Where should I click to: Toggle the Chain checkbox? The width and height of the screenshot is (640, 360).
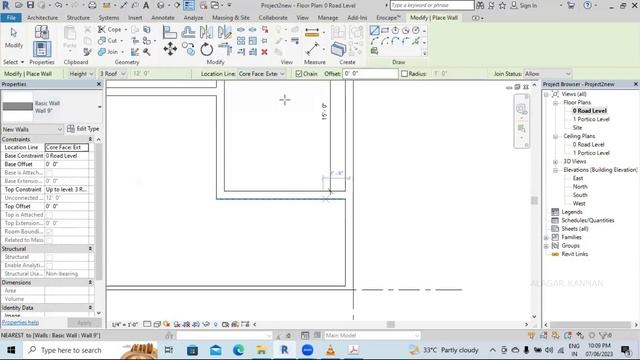299,74
